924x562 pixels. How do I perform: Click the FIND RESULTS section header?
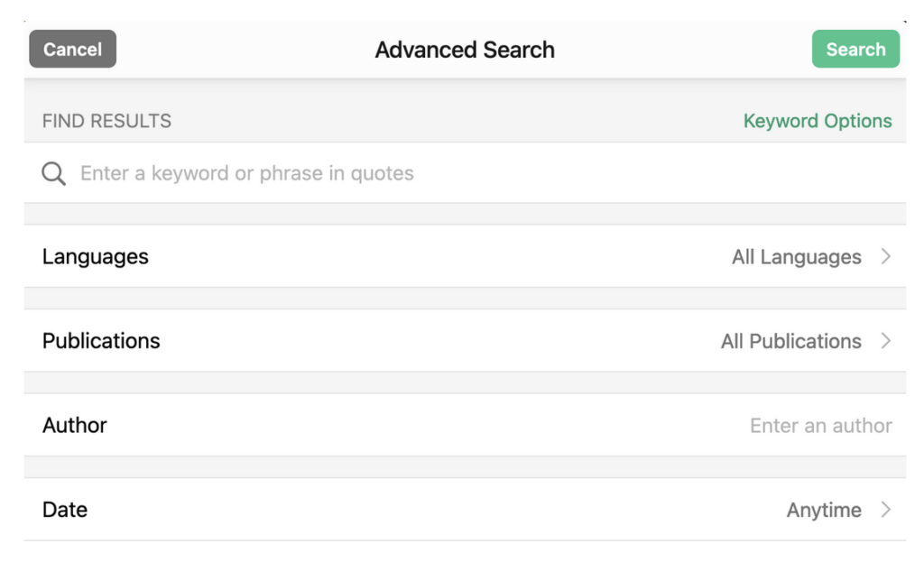tap(106, 121)
